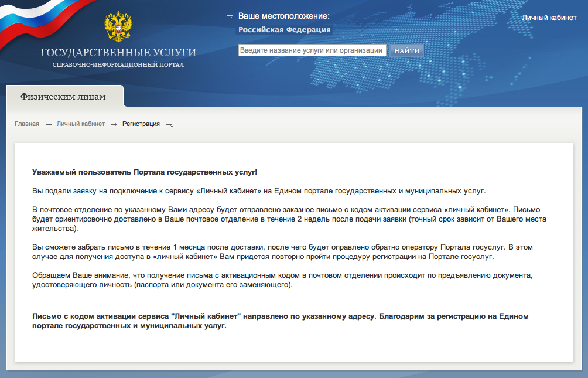The image size is (588, 378).
Task: Focus the service or organization search field
Action: point(312,50)
